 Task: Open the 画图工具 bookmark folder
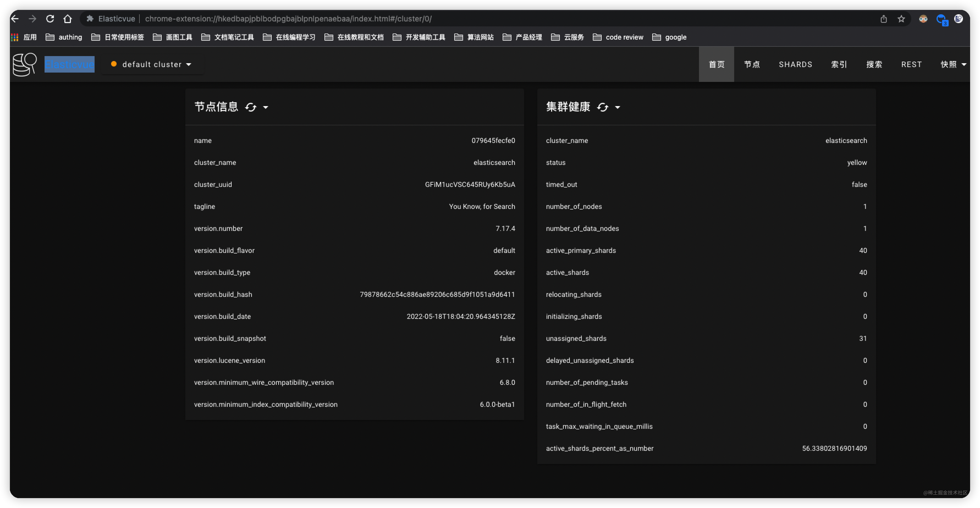coord(173,37)
